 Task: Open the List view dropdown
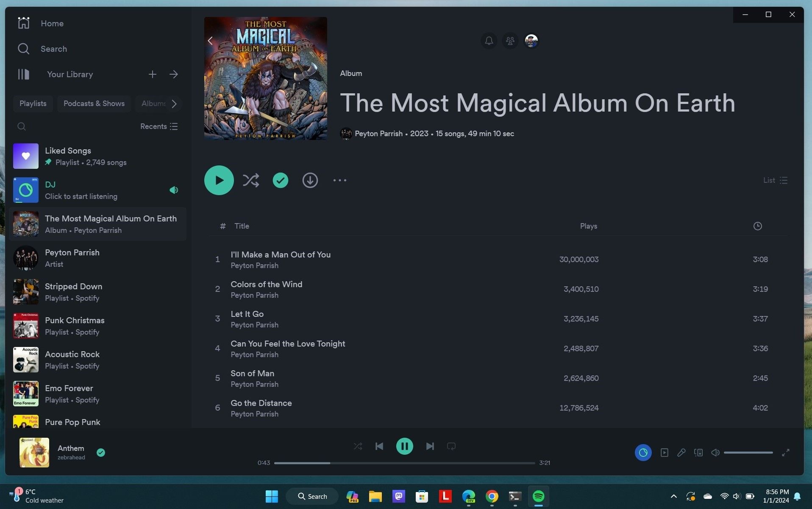pos(775,180)
